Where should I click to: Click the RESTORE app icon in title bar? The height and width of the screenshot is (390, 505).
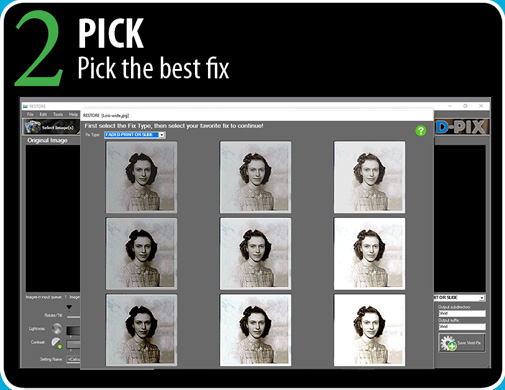coord(25,106)
